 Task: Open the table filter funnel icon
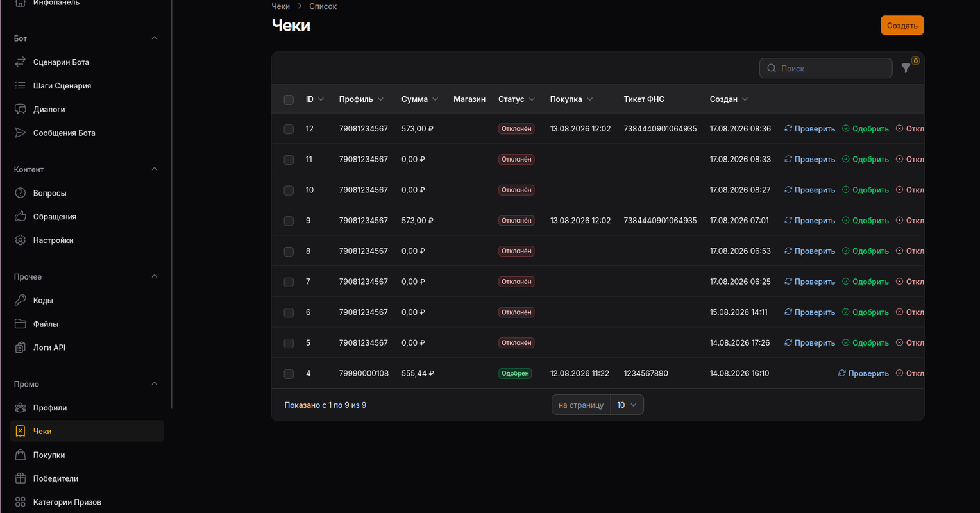pos(906,68)
